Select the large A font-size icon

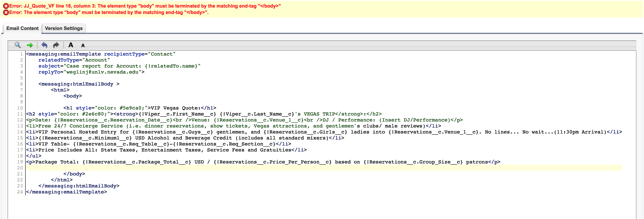point(71,45)
